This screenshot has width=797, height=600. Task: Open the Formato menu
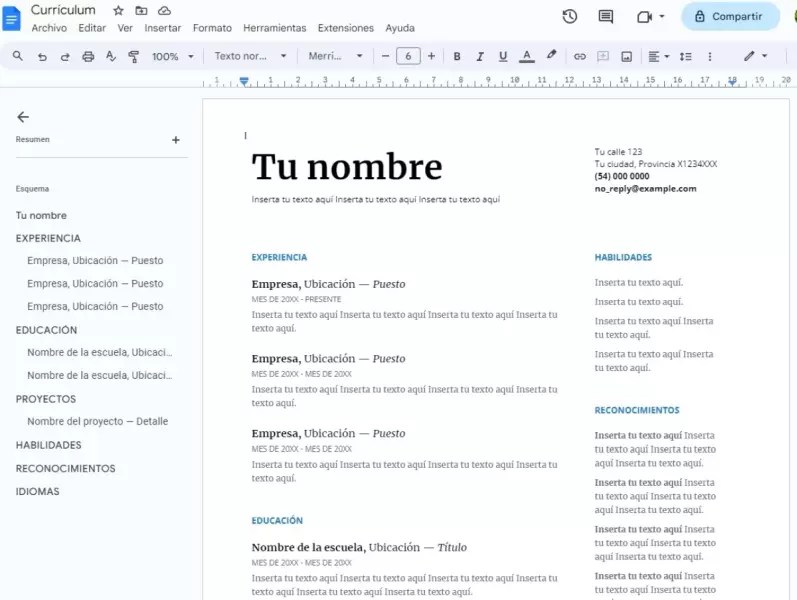pyautogui.click(x=212, y=28)
